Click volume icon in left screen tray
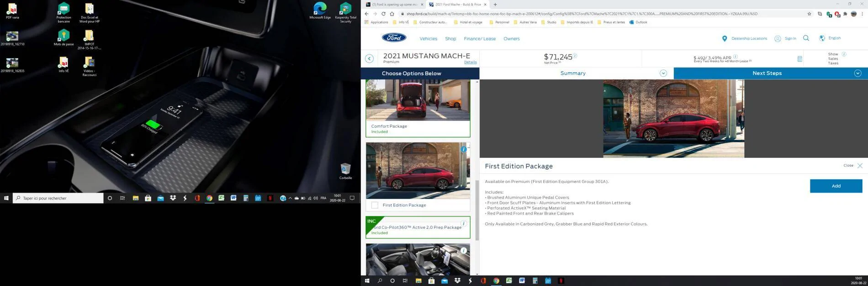868x286 pixels. (315, 198)
